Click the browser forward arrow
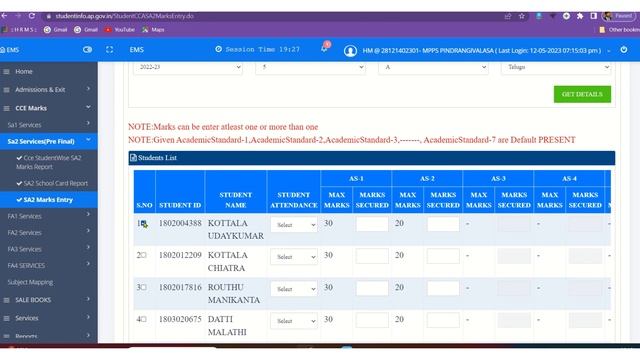The image size is (640, 360). [x=18, y=16]
